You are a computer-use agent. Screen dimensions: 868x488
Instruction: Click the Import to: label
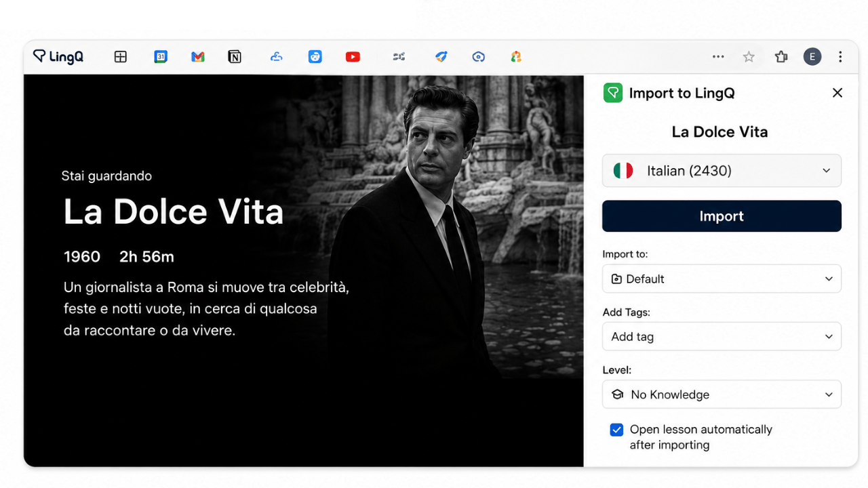pos(625,254)
